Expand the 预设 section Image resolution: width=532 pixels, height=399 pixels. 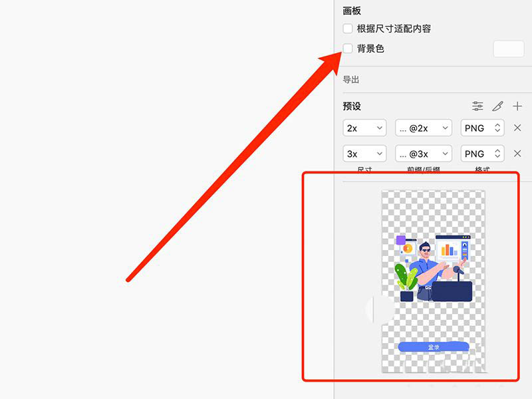tap(350, 106)
